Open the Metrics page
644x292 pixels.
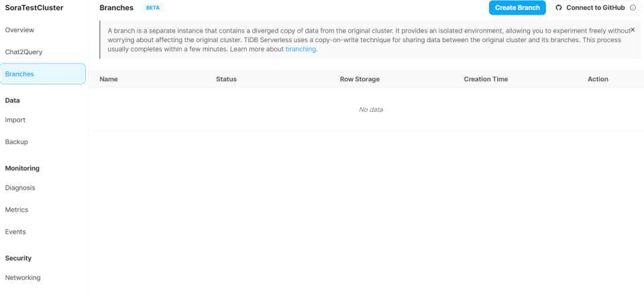[x=16, y=210]
